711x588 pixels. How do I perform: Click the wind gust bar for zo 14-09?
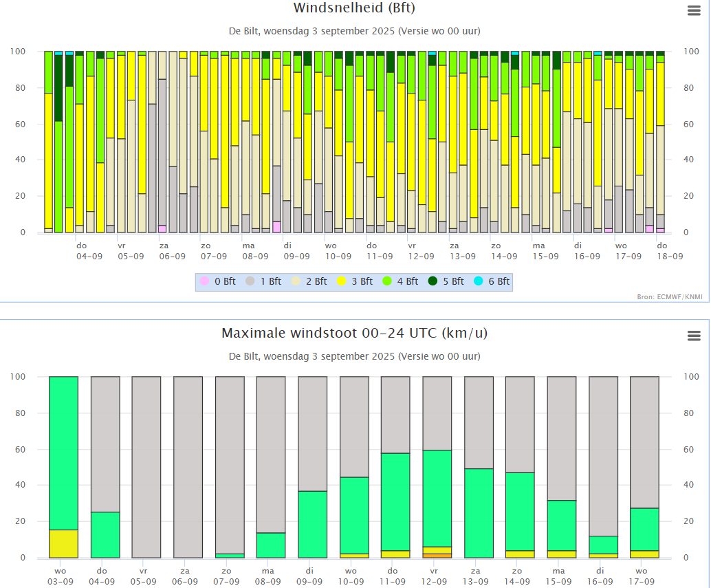click(521, 467)
